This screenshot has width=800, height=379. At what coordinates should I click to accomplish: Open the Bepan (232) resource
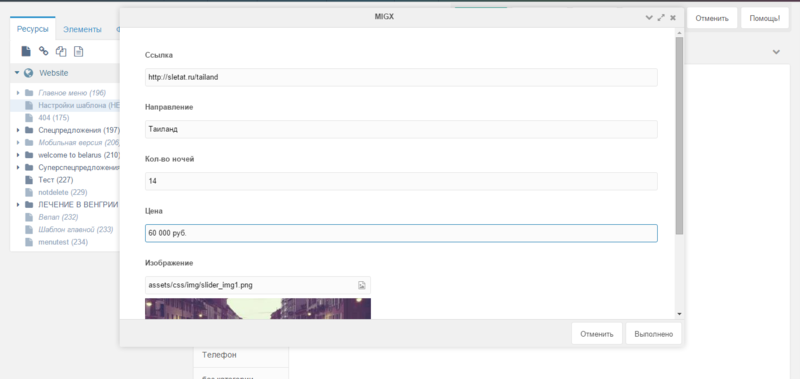coord(58,217)
